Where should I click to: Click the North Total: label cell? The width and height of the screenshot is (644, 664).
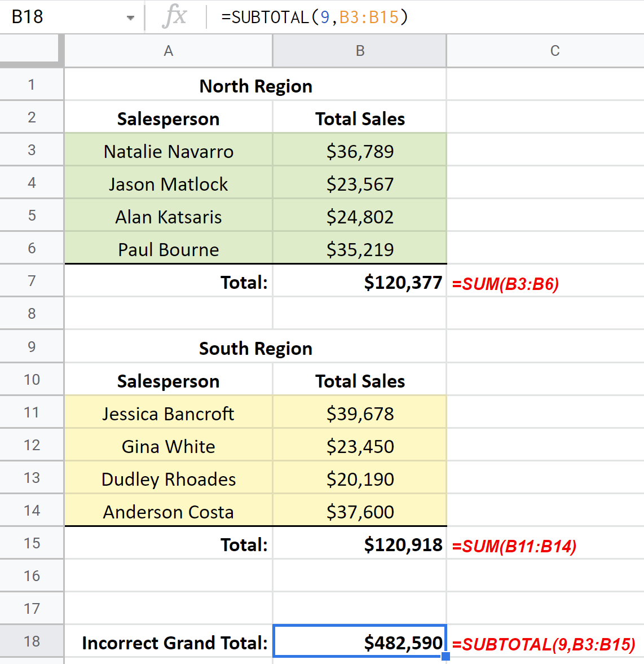[169, 281]
